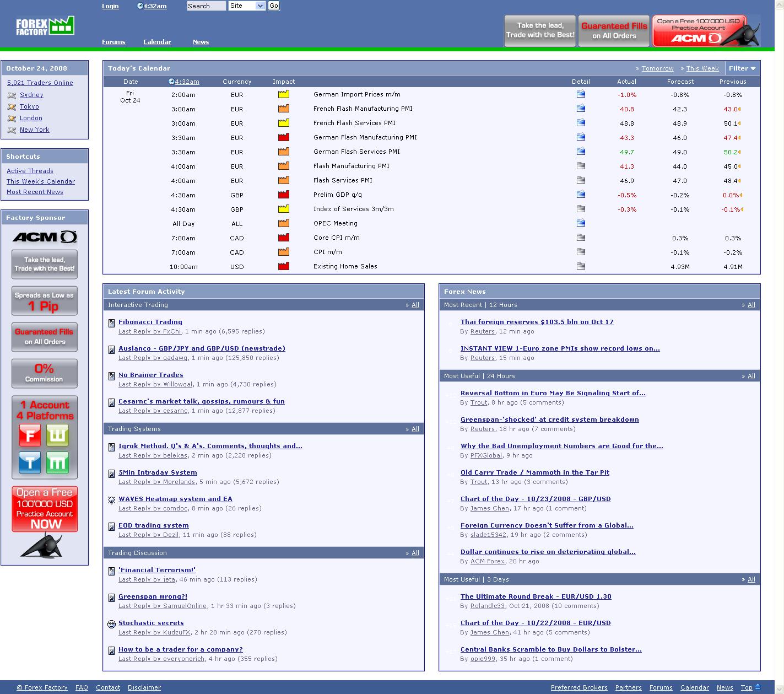Open the Forums menu item
Screen dimensions: 784x694
113,42
